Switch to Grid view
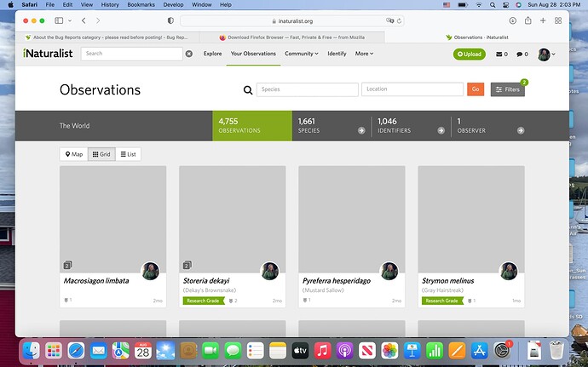 click(101, 154)
